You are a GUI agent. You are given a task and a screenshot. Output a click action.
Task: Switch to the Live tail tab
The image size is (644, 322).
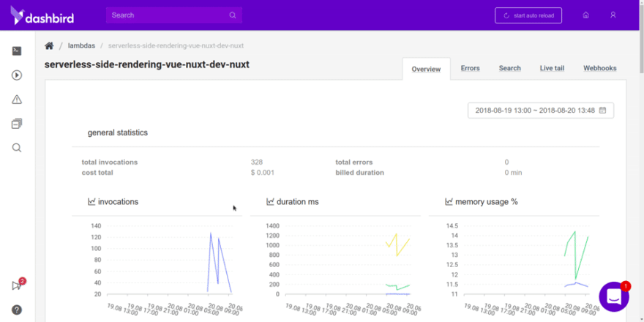[x=552, y=68]
